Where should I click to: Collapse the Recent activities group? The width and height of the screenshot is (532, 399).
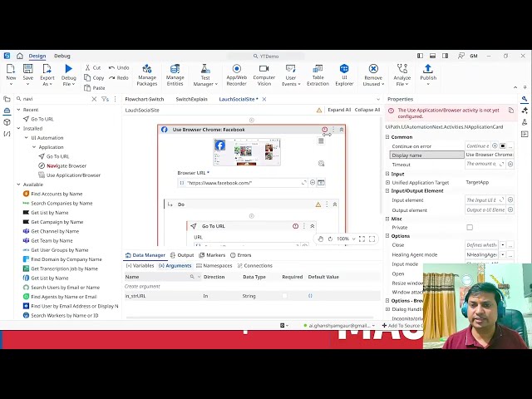(18, 110)
